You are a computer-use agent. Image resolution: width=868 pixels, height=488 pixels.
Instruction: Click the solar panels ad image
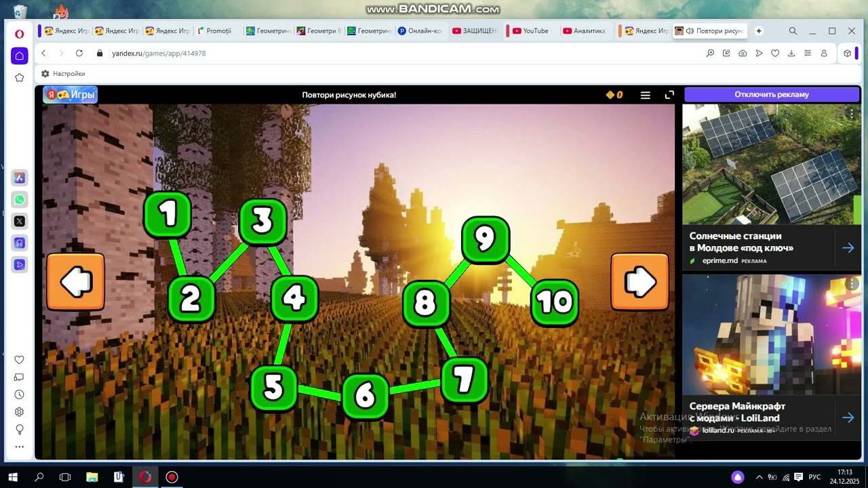[772, 164]
